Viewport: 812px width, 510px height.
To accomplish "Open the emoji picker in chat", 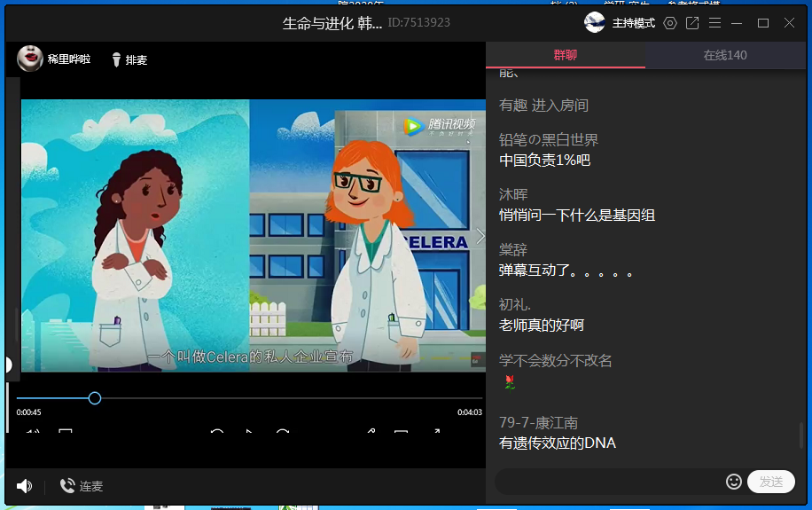I will click(733, 482).
